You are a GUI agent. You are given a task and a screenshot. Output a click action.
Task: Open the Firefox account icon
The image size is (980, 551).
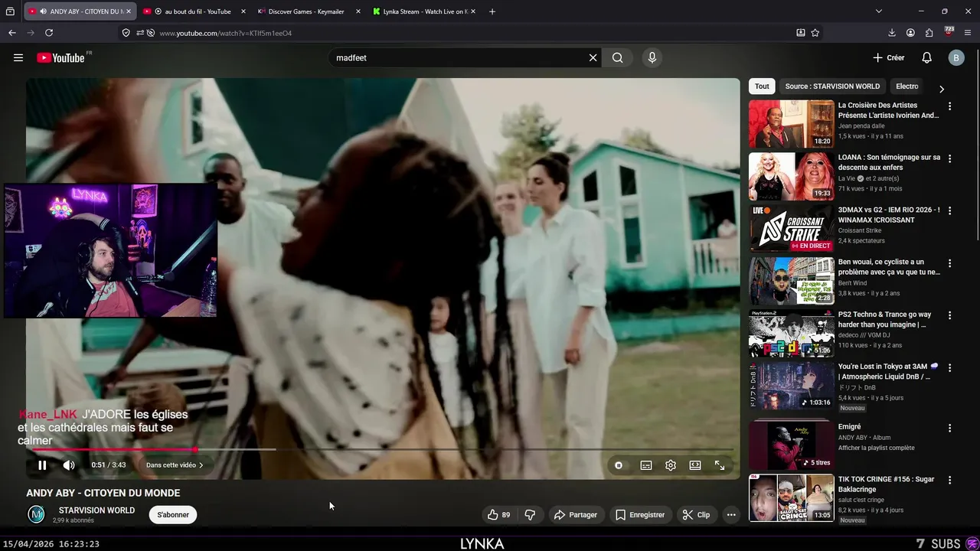click(x=910, y=33)
